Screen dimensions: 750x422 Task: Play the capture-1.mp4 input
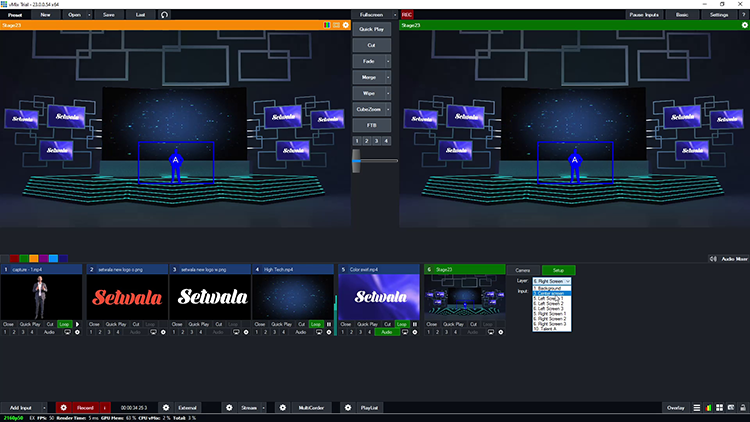coord(78,324)
